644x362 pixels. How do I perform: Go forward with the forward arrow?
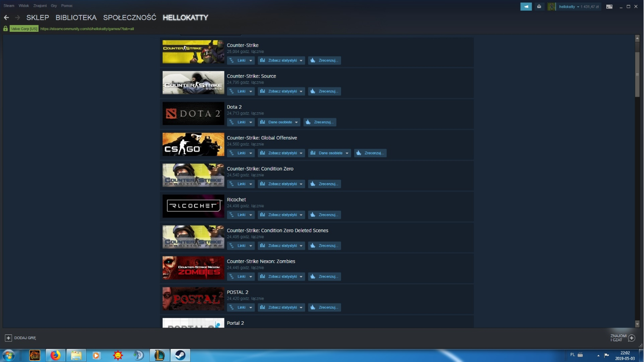[x=17, y=17]
